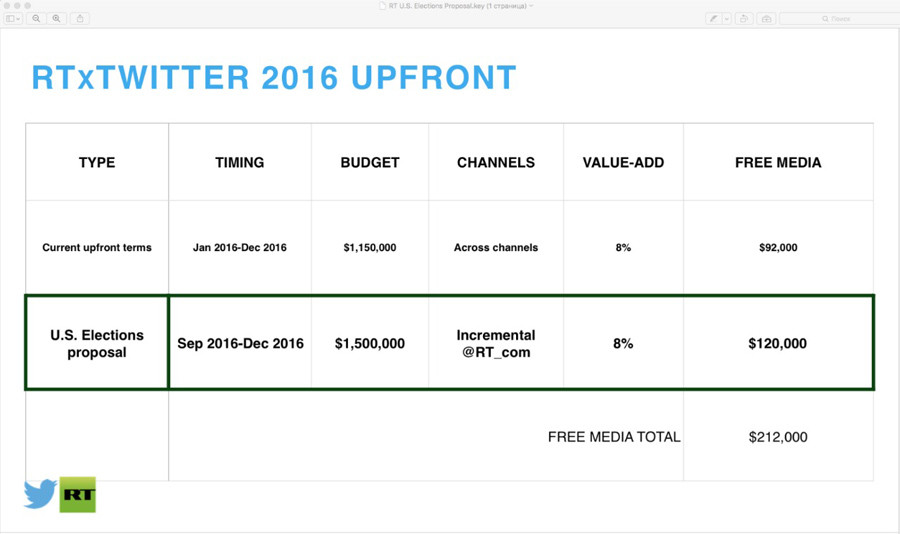Minimize the window with the yellow button
The image size is (900, 534).
[17, 5]
